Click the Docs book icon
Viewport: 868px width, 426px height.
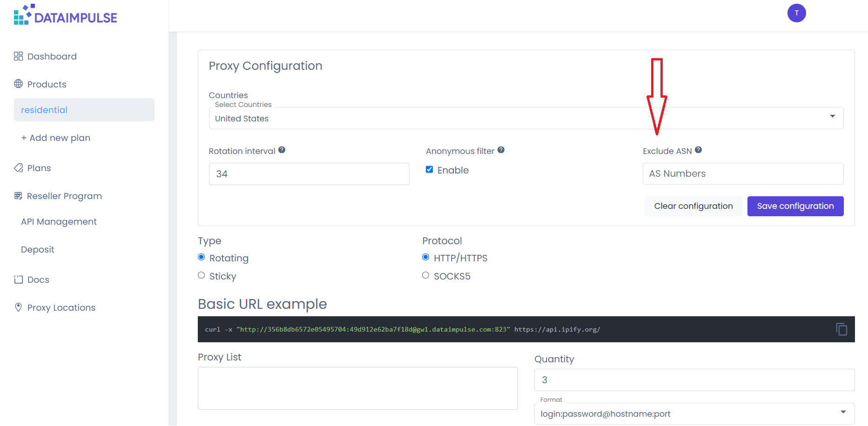click(18, 280)
